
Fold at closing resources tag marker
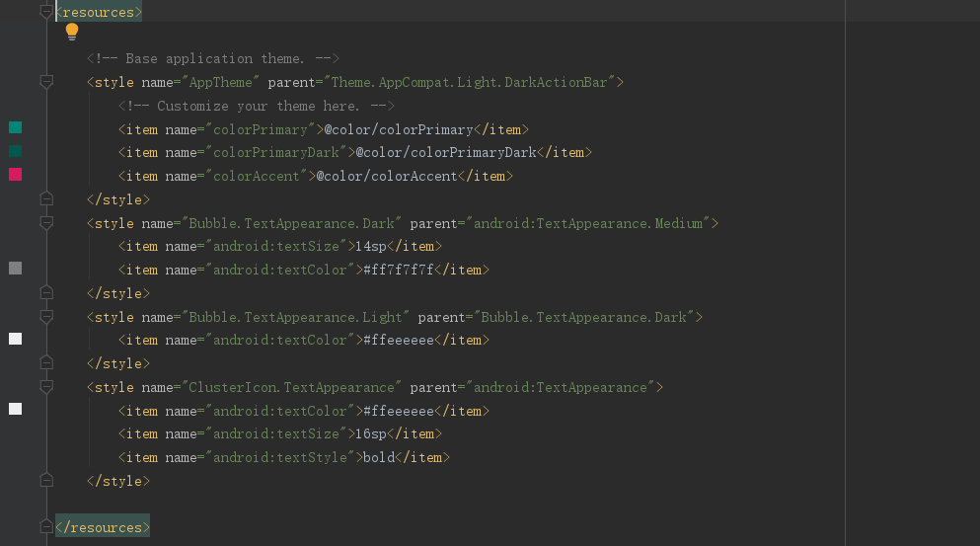(46, 527)
